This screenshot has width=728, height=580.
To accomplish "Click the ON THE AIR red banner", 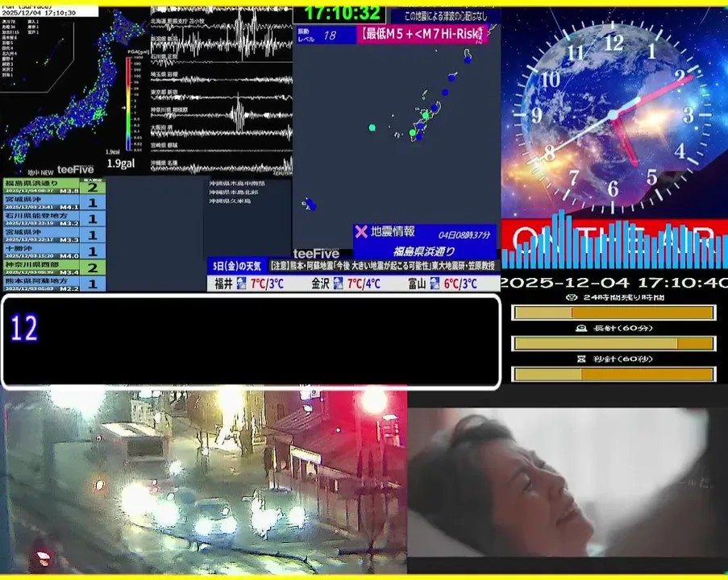I will tap(614, 242).
